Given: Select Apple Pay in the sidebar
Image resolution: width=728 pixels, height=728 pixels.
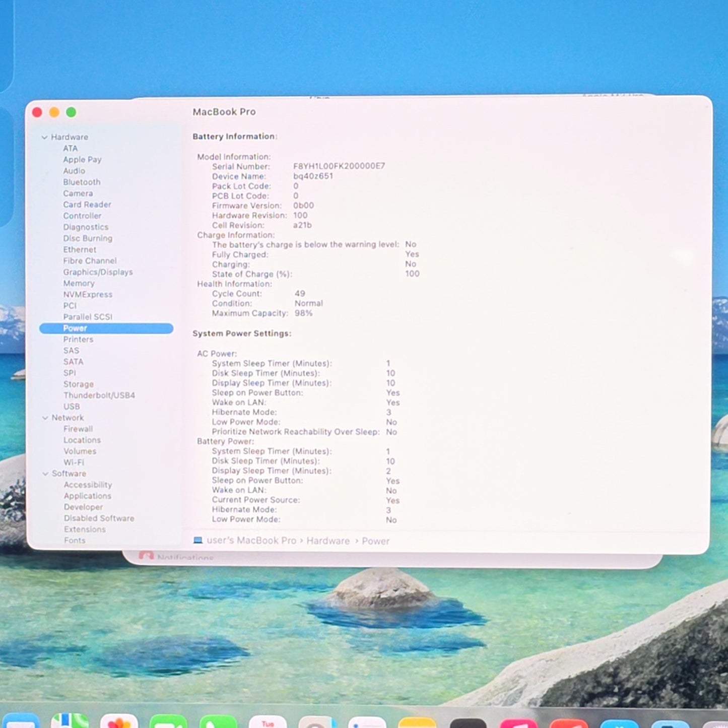Looking at the screenshot, I should pos(82,160).
